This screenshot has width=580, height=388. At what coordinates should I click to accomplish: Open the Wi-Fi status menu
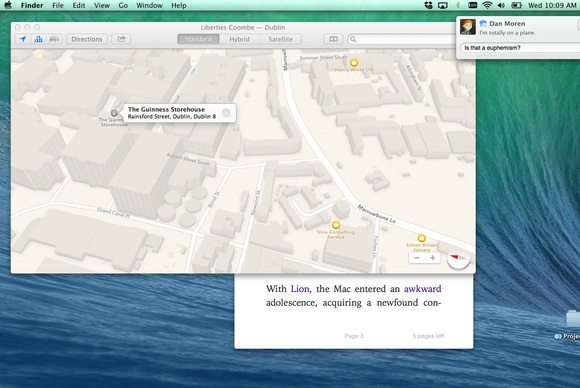(488, 5)
